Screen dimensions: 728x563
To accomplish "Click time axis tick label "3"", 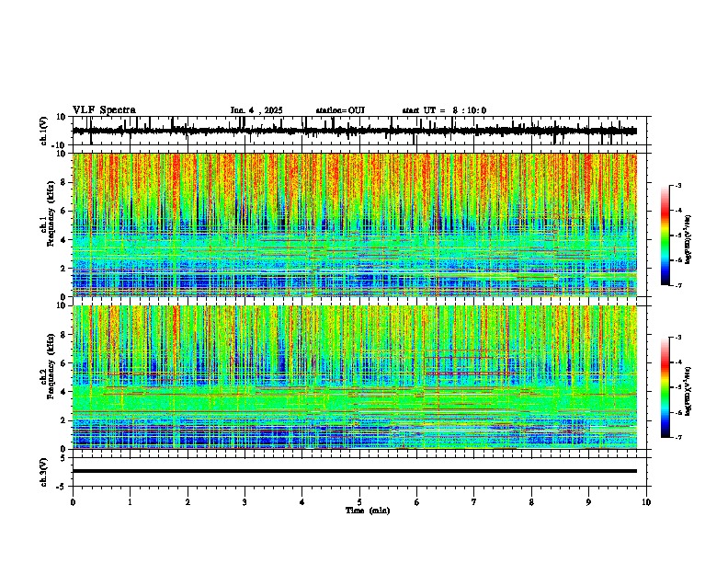I will [x=245, y=502].
